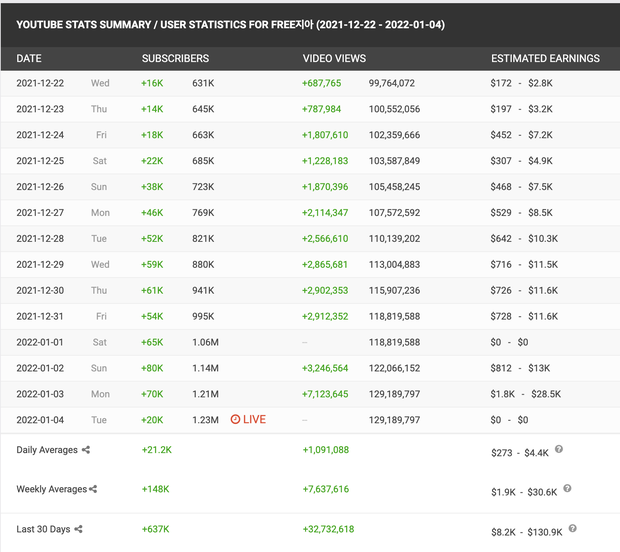Click view gain +687,765
This screenshot has width=620, height=552.
coord(321,83)
